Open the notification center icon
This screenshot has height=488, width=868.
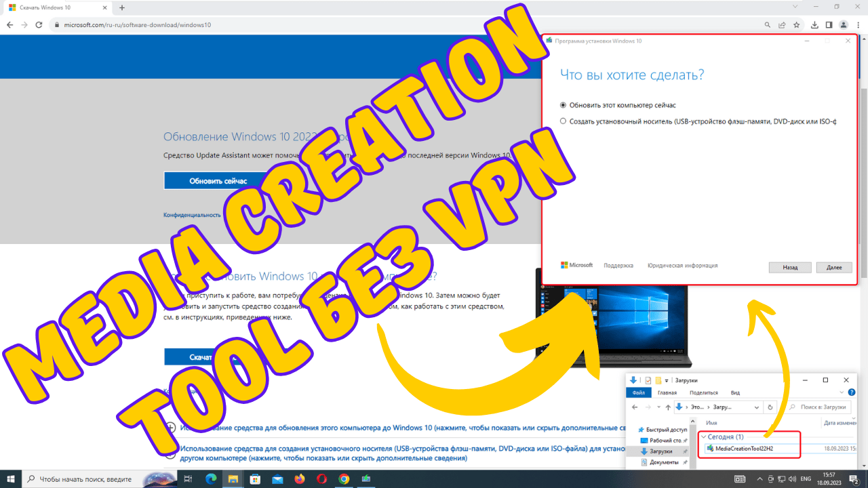[854, 479]
